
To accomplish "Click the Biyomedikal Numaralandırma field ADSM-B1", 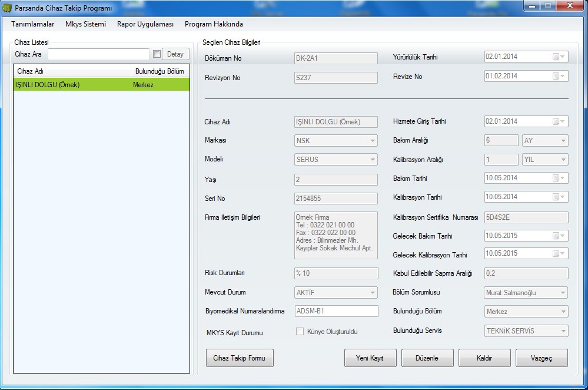I will click(336, 311).
